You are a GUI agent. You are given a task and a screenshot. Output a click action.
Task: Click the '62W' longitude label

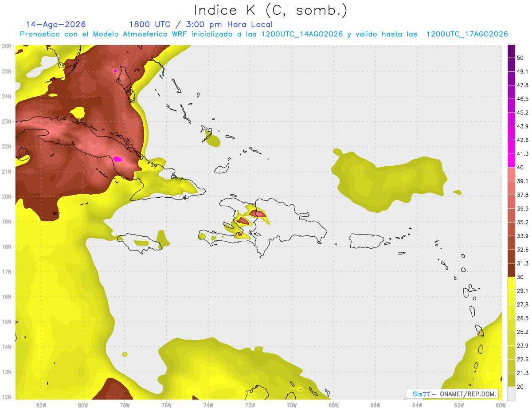[459, 405]
